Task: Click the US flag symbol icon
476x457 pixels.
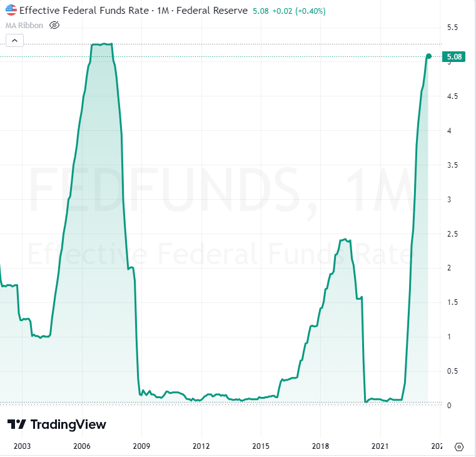Action: (11, 11)
